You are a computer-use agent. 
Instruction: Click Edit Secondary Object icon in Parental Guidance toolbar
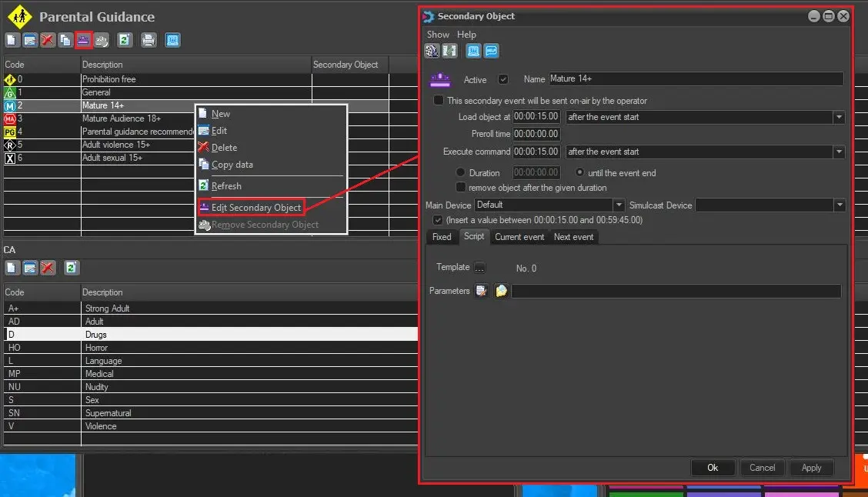[84, 40]
